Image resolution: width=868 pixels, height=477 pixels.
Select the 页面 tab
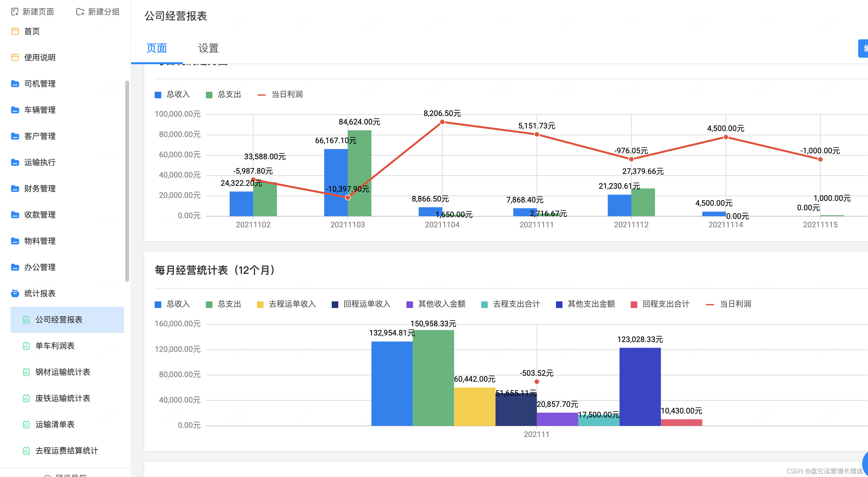[156, 48]
